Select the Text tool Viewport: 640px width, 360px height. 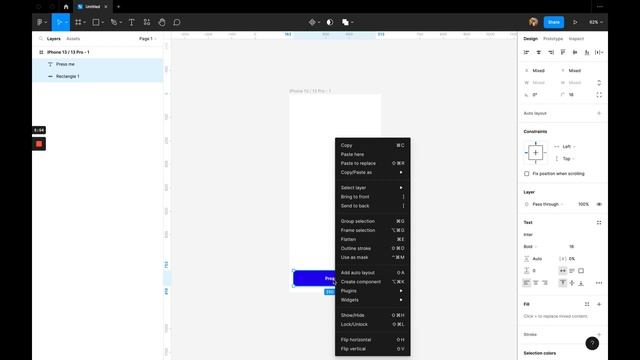click(131, 22)
